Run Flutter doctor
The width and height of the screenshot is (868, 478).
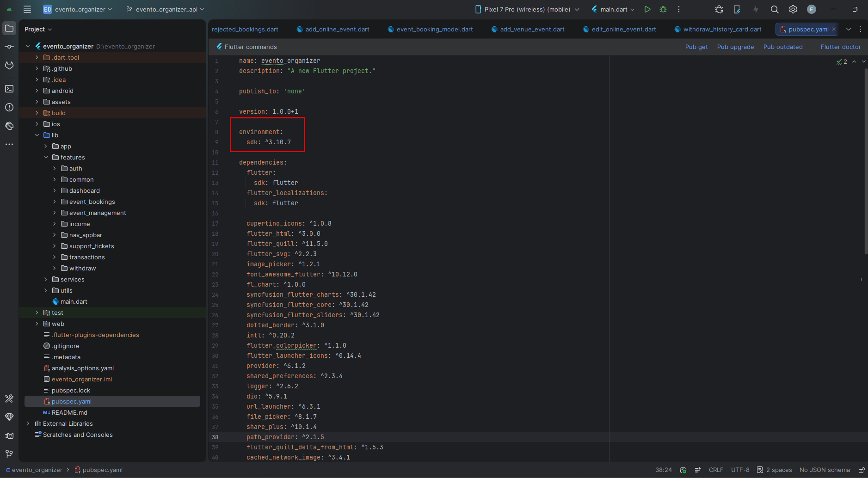click(840, 47)
